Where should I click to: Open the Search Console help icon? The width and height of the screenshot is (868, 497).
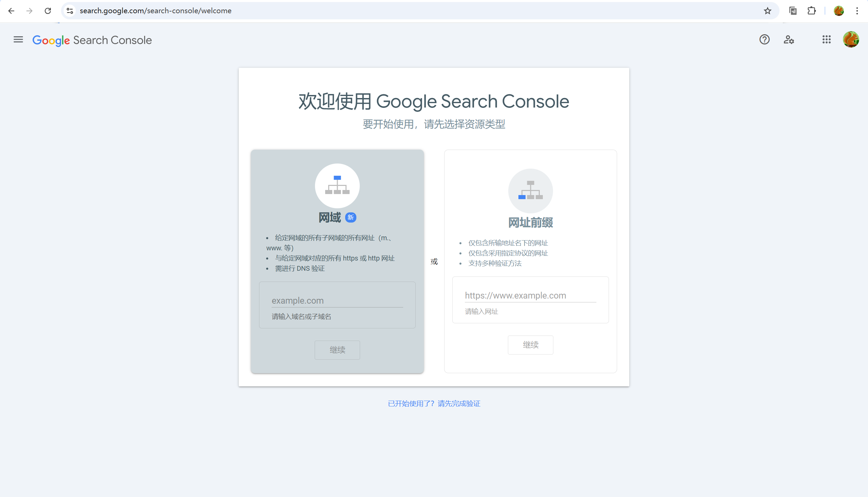point(764,40)
